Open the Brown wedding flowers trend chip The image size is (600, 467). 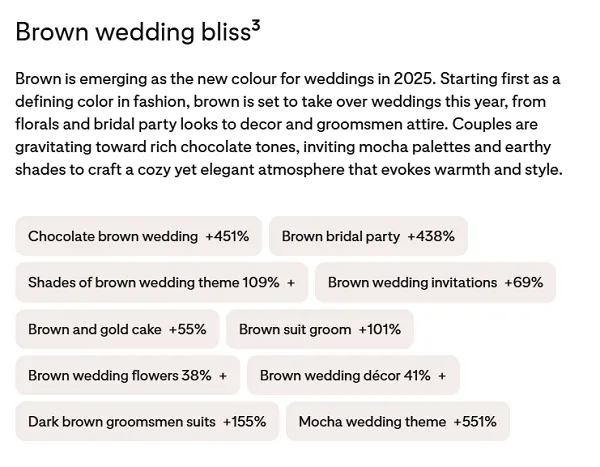coord(127,376)
